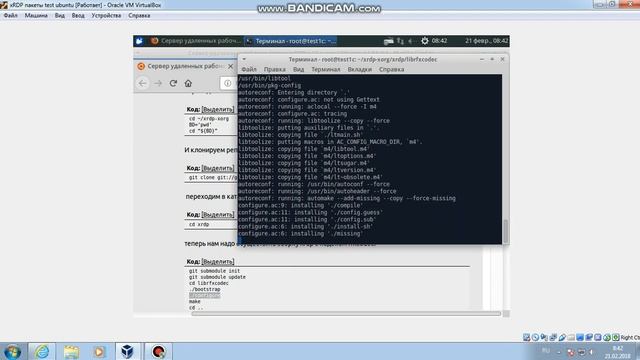This screenshot has width=640, height=360.
Task: Open the Windows taskbar clock
Action: tap(618, 352)
